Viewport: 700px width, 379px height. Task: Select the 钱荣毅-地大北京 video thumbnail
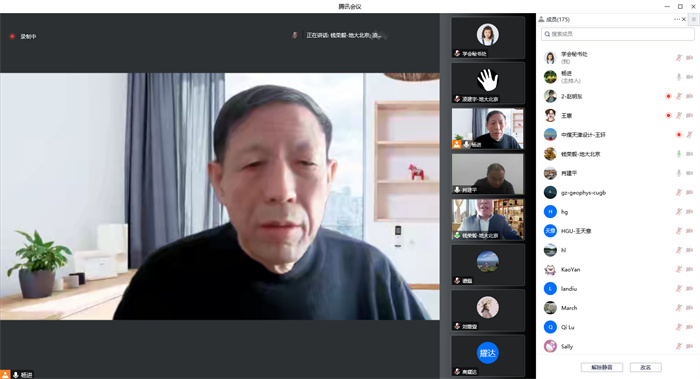[x=488, y=219]
